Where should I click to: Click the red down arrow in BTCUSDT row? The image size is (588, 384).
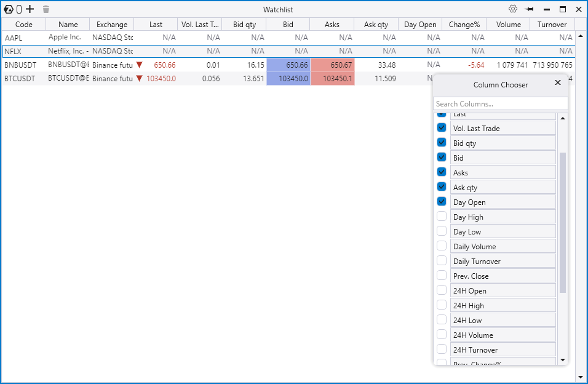(x=140, y=78)
